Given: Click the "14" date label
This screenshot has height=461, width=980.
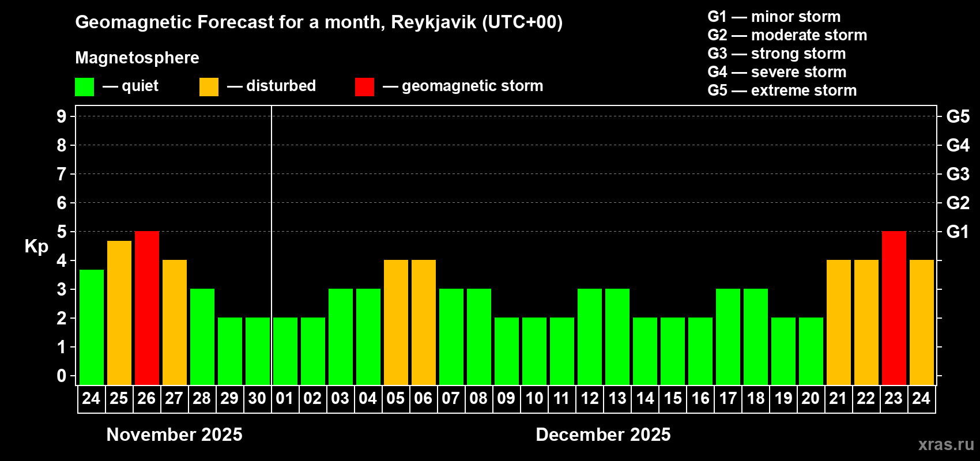Looking at the screenshot, I should (x=645, y=399).
